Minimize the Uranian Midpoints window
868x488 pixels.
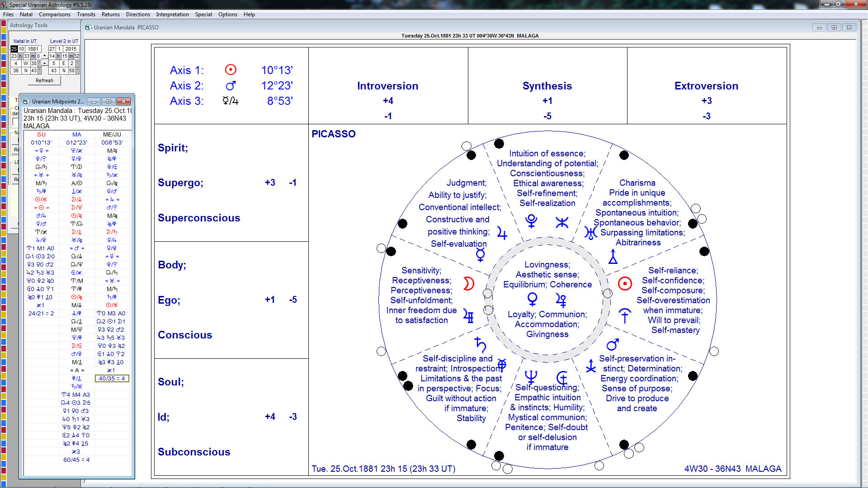94,102
